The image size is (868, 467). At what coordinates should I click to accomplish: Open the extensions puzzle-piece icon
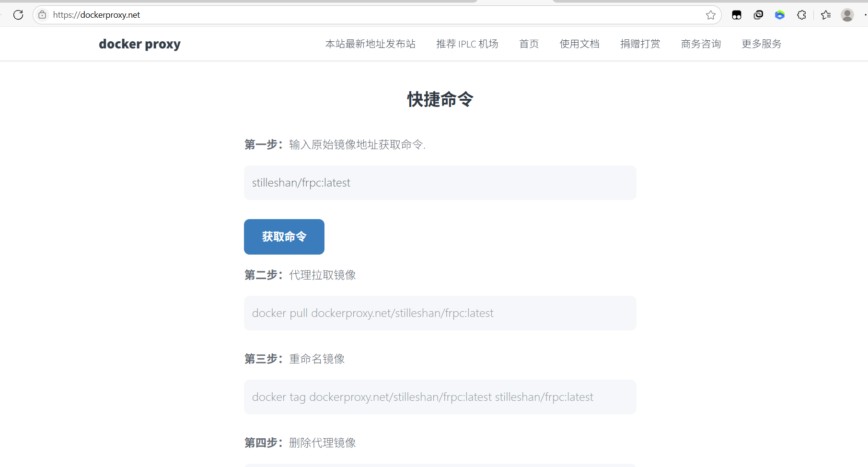(801, 15)
